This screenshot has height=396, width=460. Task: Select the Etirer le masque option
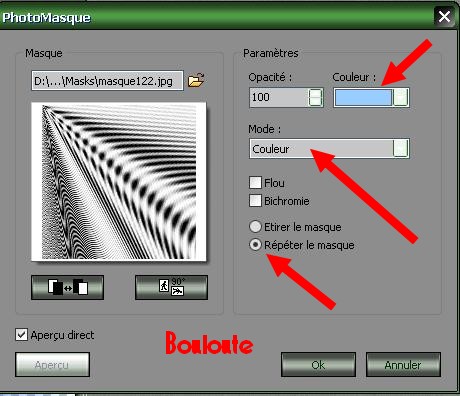tap(255, 227)
